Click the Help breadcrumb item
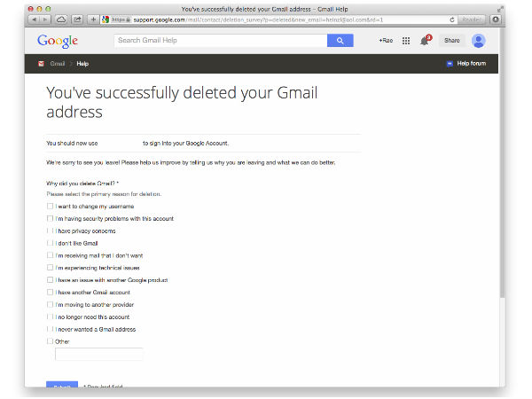 pyautogui.click(x=82, y=64)
